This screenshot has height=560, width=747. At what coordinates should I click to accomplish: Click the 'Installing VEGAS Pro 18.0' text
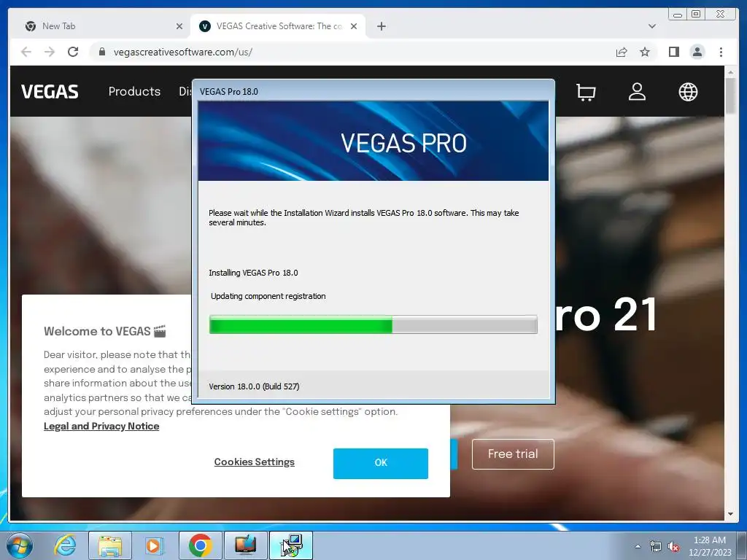(x=253, y=273)
